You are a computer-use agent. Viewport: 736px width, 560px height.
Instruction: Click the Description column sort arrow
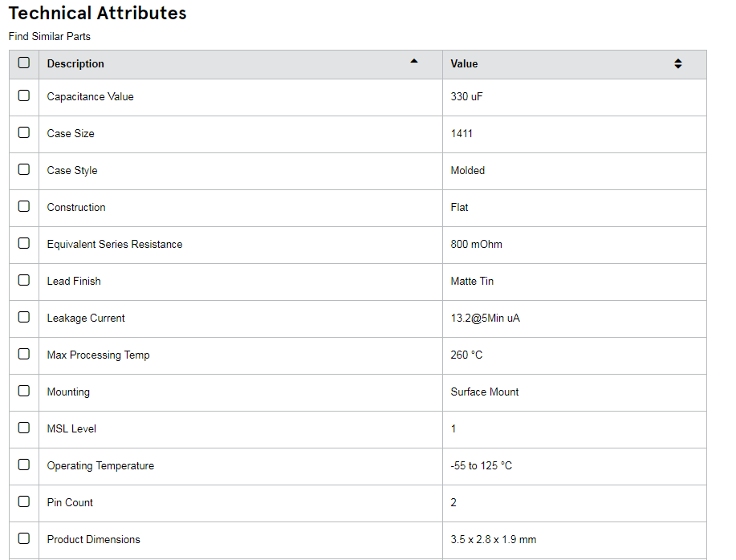tap(413, 61)
